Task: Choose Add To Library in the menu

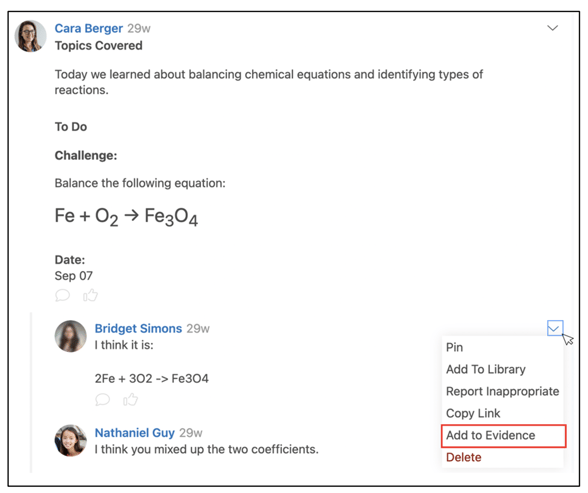Action: pos(486,369)
